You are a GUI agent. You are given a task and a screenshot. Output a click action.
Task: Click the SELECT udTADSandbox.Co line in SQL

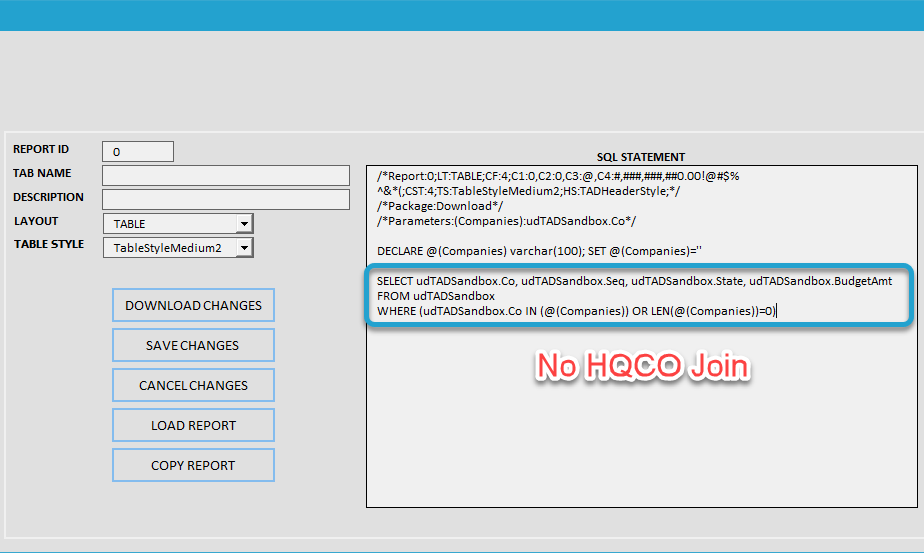[x=634, y=281]
